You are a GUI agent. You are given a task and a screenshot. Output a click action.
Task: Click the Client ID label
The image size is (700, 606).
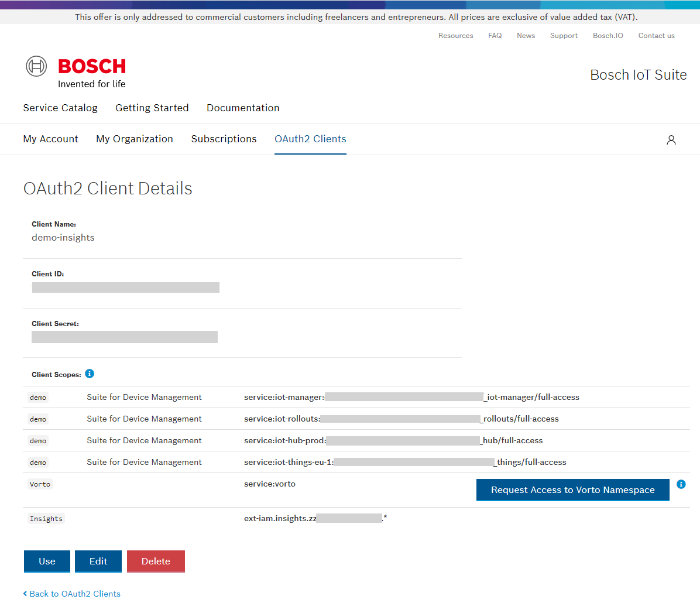[48, 274]
